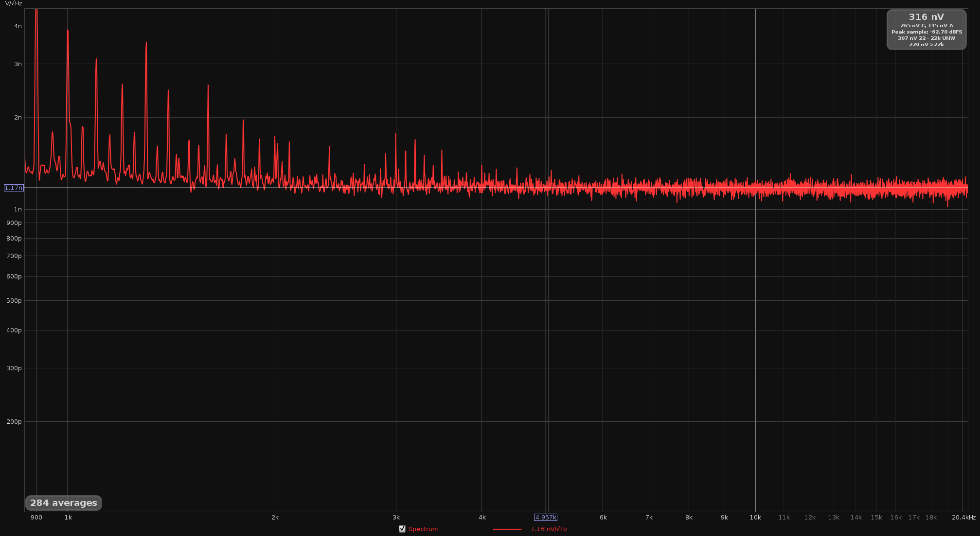Image resolution: width=980 pixels, height=536 pixels.
Task: Click the red Spectrum legend line sample
Action: [507, 529]
